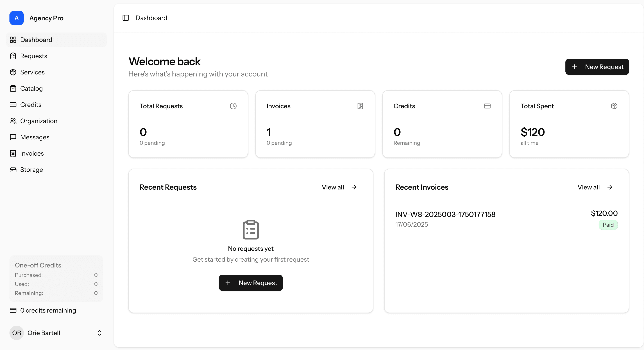Click the New Request button at top right
This screenshot has width=644, height=350.
pos(597,67)
